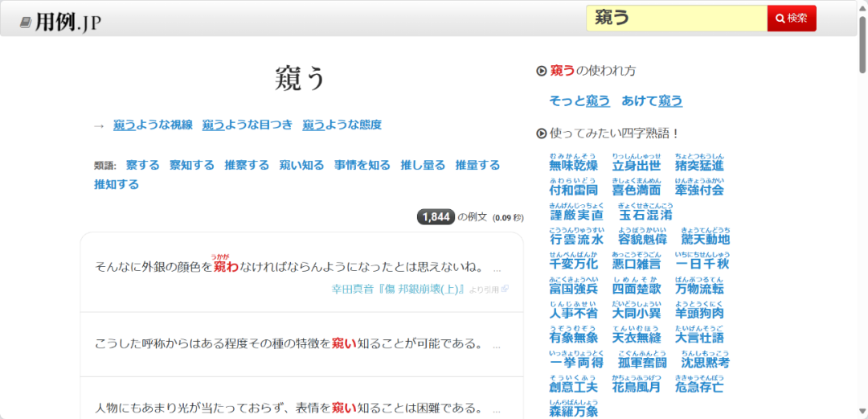Click the example sentence 人物にもあまり光が当たっておらず
The height and width of the screenshot is (419, 868).
tap(289, 409)
